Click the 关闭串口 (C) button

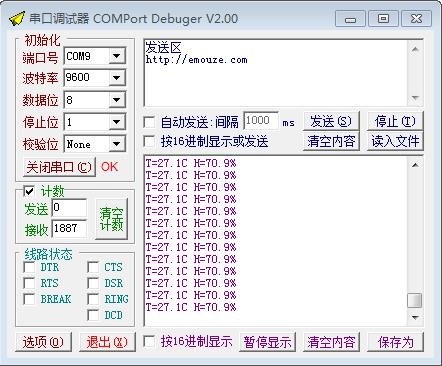point(59,167)
